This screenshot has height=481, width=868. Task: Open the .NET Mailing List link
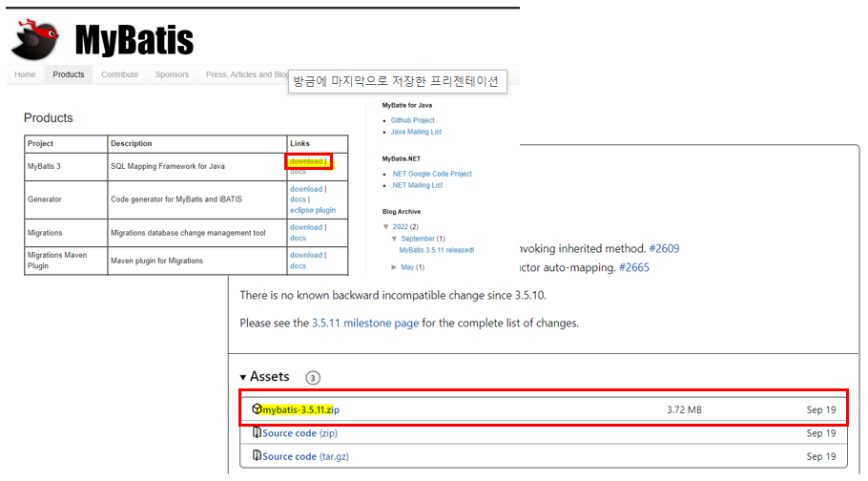[417, 186]
